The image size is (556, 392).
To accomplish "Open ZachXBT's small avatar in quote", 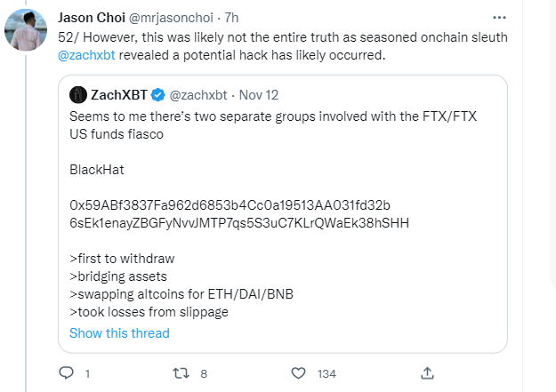I will [x=78, y=94].
